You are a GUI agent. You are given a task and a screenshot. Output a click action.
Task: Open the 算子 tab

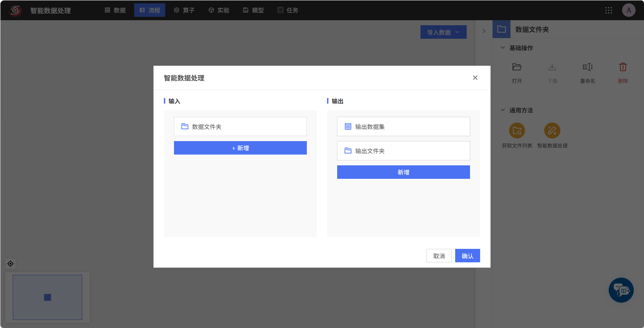184,10
